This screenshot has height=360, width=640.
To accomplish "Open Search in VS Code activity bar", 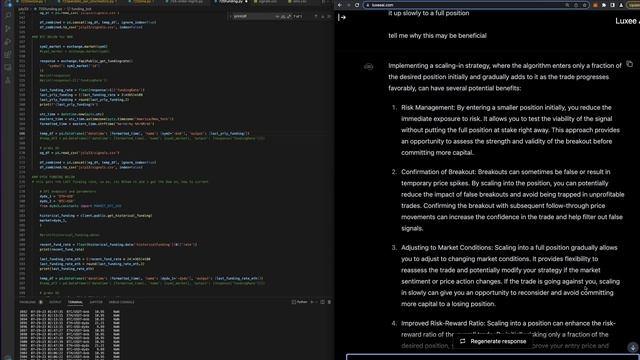I will (x=8, y=16).
